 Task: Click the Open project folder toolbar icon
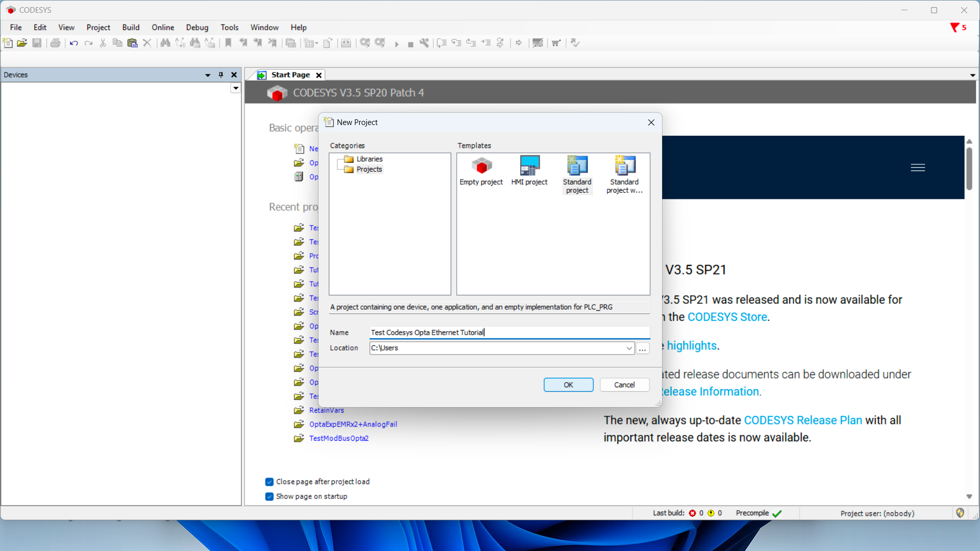coord(22,43)
